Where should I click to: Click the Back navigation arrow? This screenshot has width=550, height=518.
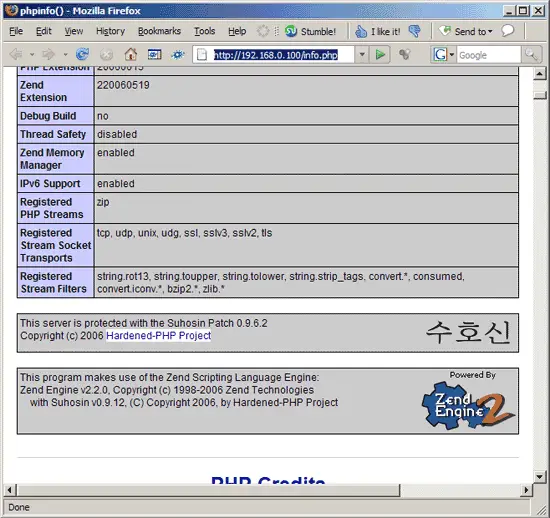tap(16, 54)
